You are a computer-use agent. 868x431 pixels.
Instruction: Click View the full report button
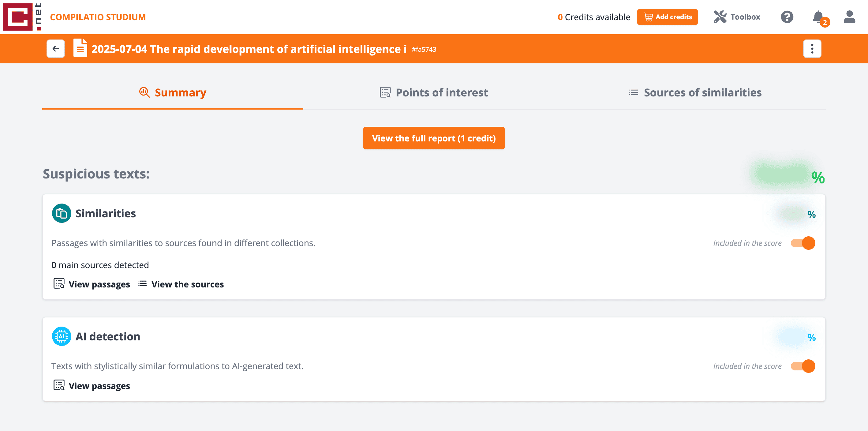tap(434, 138)
